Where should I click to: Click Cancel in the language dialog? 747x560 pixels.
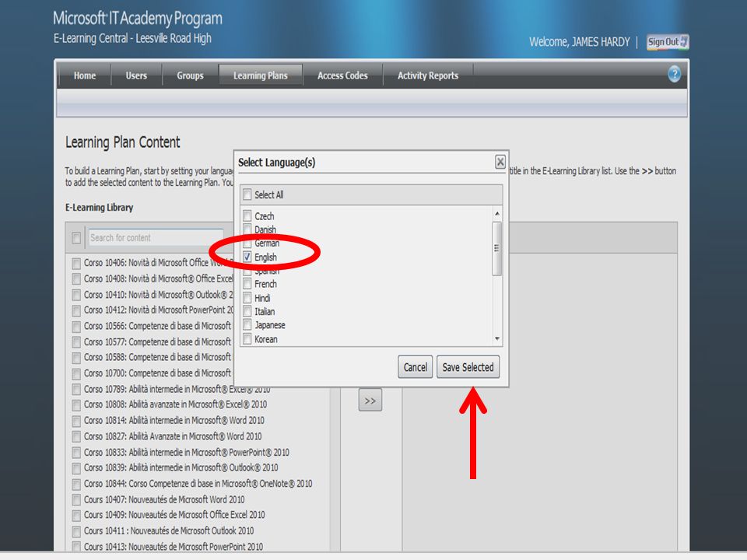point(415,367)
